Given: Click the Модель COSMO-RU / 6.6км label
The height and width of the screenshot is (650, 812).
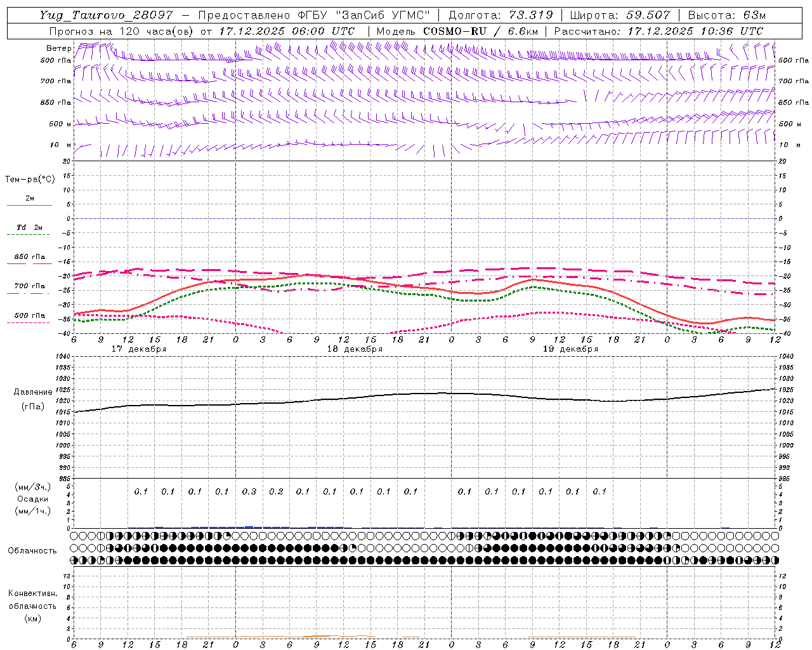Looking at the screenshot, I should coord(457,31).
